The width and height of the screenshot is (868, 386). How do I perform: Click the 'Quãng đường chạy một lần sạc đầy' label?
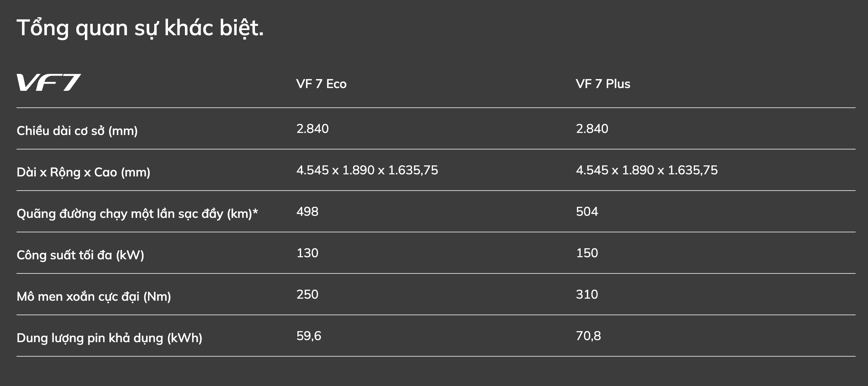point(137,214)
